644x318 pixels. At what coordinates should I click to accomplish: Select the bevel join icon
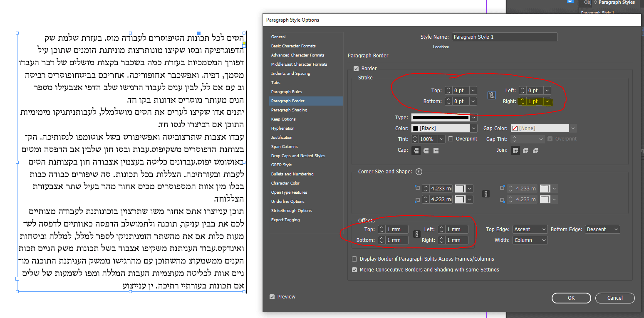point(535,150)
